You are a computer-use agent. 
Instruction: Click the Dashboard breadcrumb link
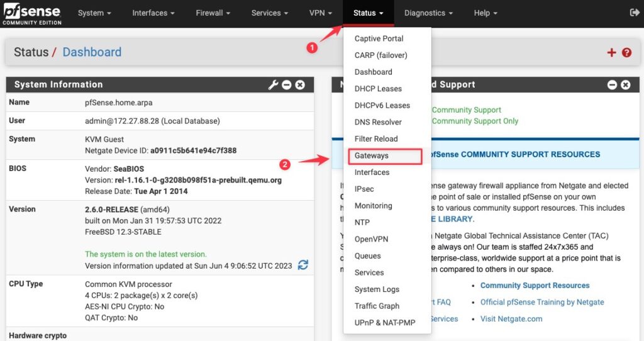pyautogui.click(x=92, y=52)
